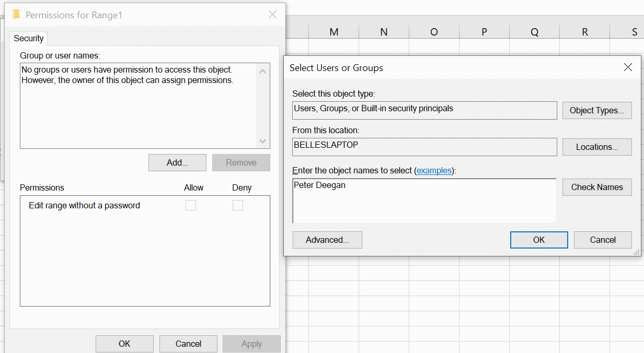This screenshot has height=353, width=644.
Task: Open Locations to change search location
Action: point(596,147)
